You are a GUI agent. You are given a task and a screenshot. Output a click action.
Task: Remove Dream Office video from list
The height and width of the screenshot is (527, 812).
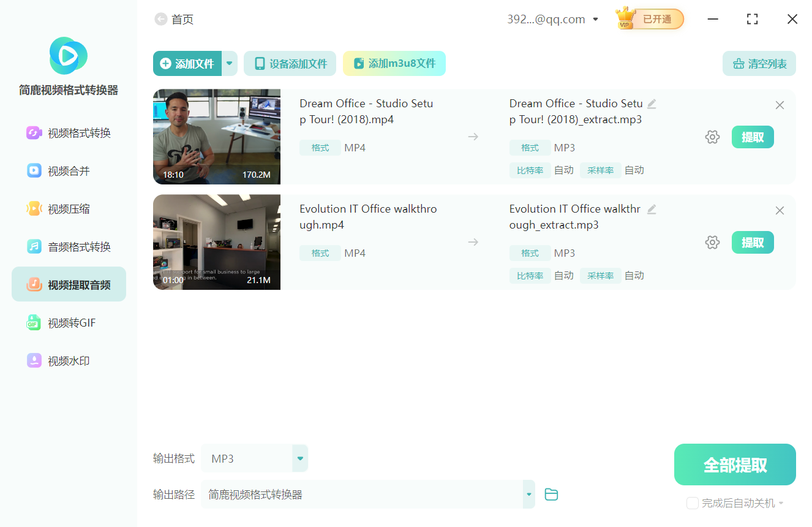click(x=780, y=105)
